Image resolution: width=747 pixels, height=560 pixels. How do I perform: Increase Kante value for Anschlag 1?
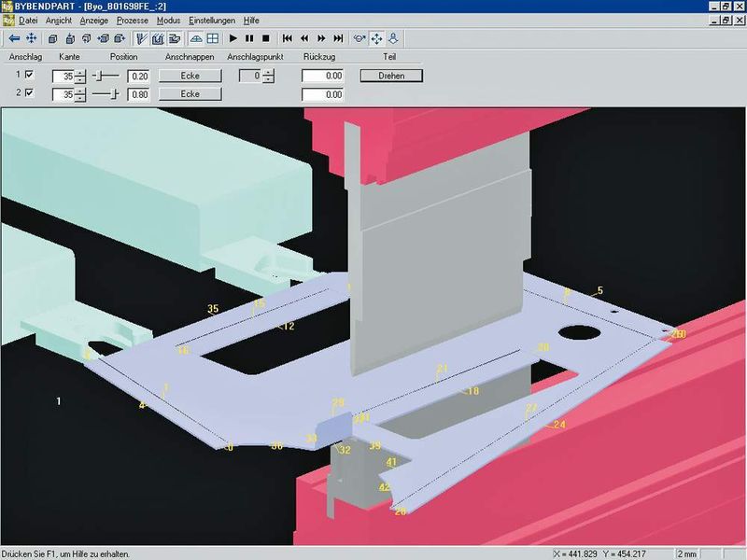point(80,73)
